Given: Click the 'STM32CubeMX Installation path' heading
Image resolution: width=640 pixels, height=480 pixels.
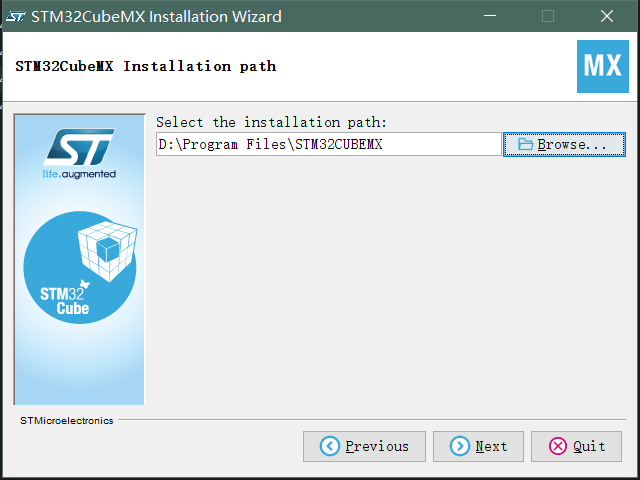Looking at the screenshot, I should tap(146, 66).
